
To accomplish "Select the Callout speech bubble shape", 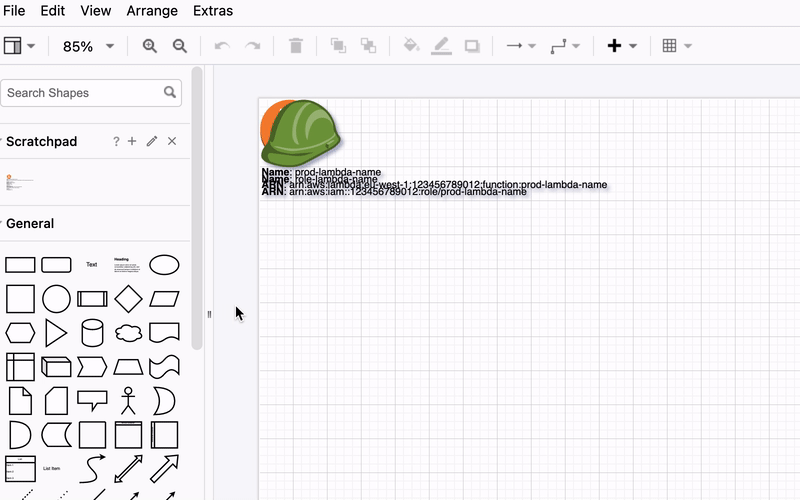I will (92, 401).
